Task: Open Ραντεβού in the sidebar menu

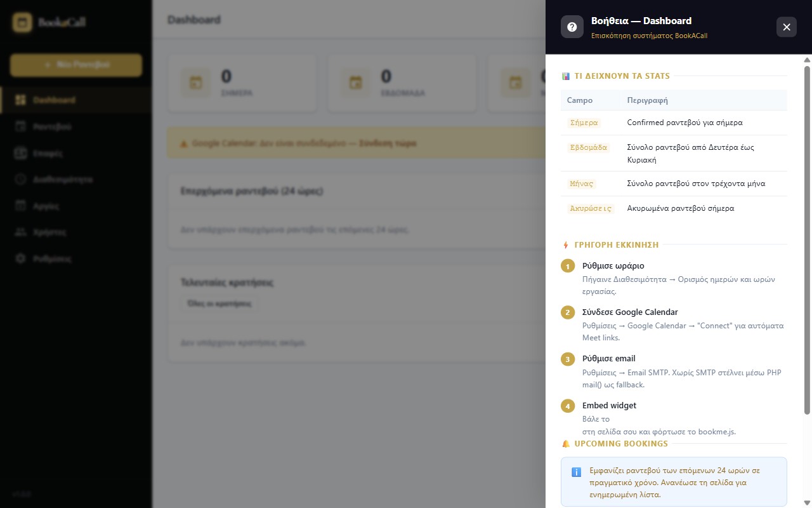Action: [76, 126]
